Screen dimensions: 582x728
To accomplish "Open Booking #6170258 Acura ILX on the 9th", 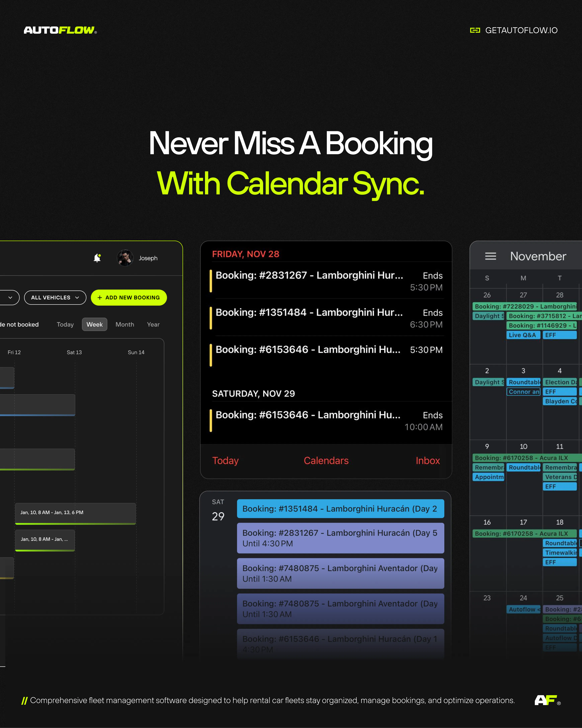I will click(527, 458).
